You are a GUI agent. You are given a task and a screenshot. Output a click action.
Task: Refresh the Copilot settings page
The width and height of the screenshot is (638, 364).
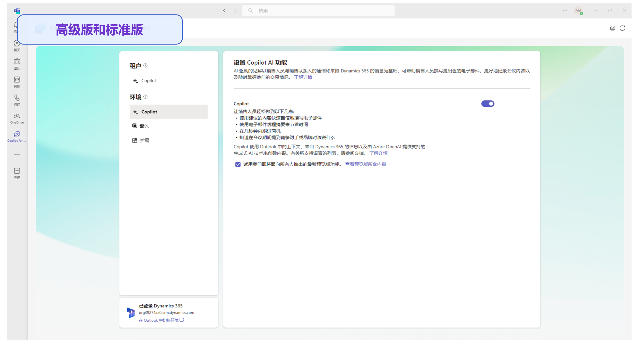coord(623,28)
